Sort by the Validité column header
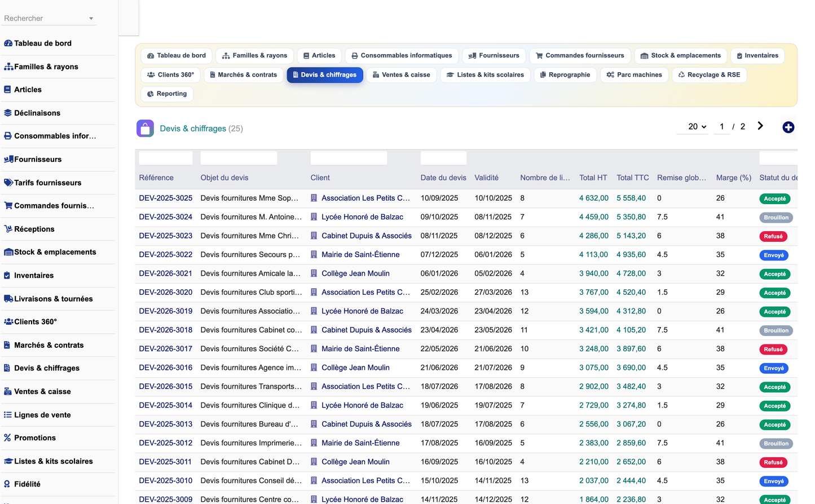The height and width of the screenshot is (504, 815). tap(487, 178)
